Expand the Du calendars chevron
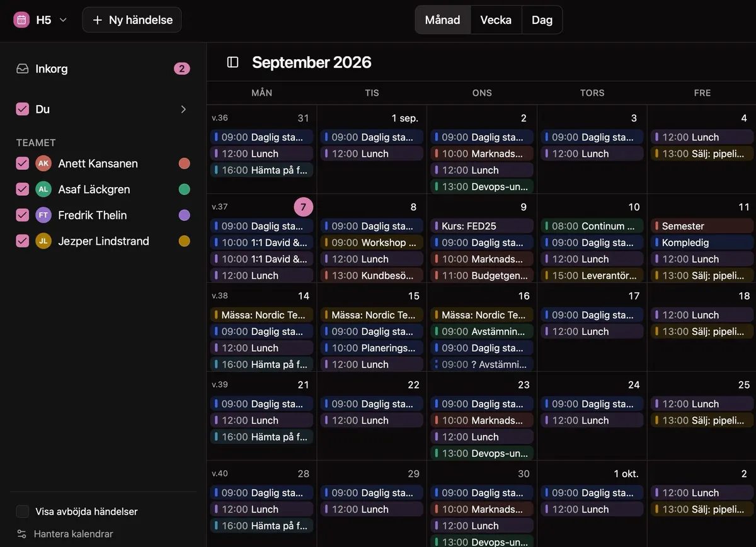The image size is (756, 547). (x=183, y=109)
